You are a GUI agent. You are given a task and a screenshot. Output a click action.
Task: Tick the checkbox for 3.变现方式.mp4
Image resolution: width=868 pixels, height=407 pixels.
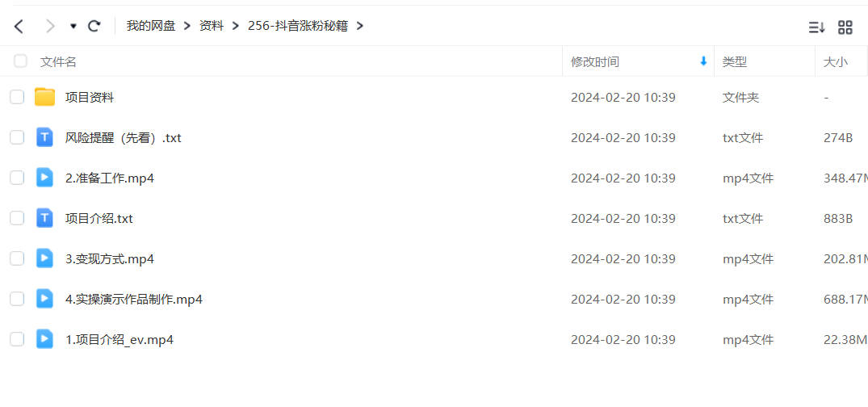tap(17, 258)
